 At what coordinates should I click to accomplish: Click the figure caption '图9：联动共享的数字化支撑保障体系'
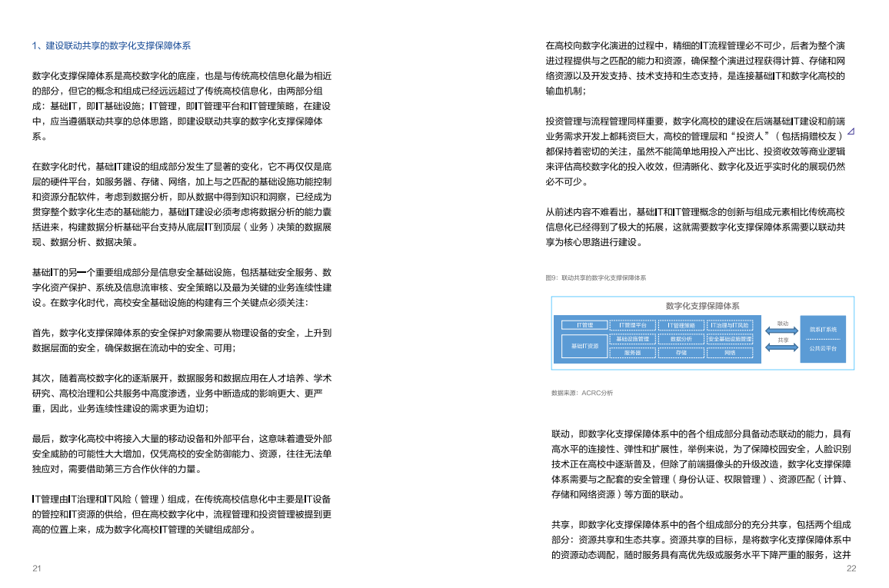(x=595, y=277)
